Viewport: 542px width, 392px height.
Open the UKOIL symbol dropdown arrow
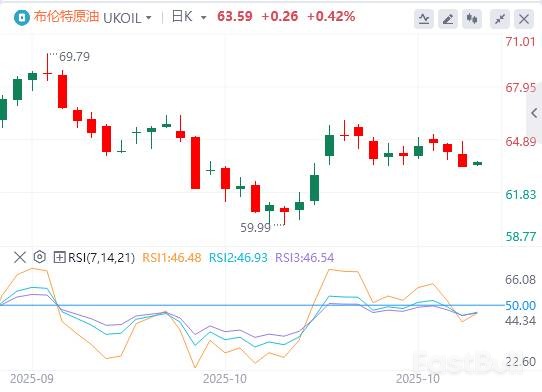coord(149,18)
